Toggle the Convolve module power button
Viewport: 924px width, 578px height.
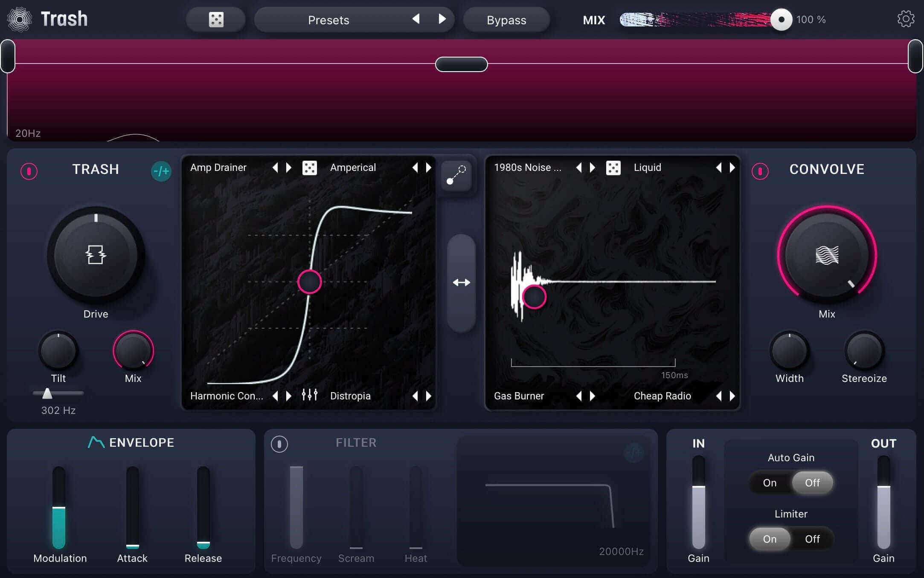click(760, 171)
